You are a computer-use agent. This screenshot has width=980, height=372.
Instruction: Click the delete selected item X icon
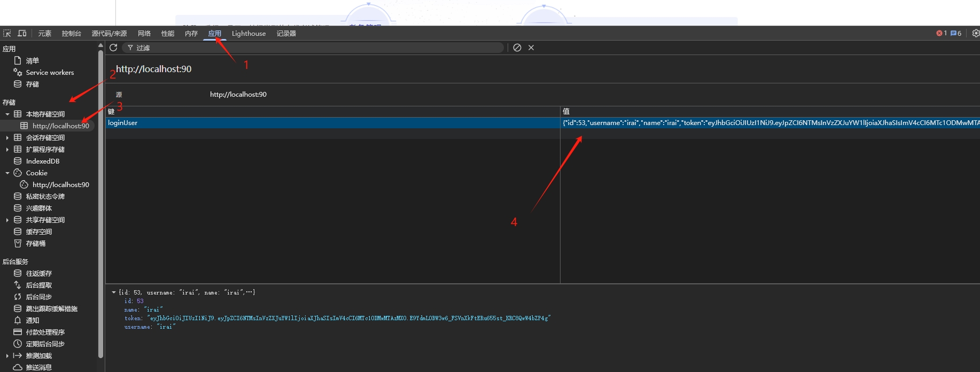[x=531, y=48]
